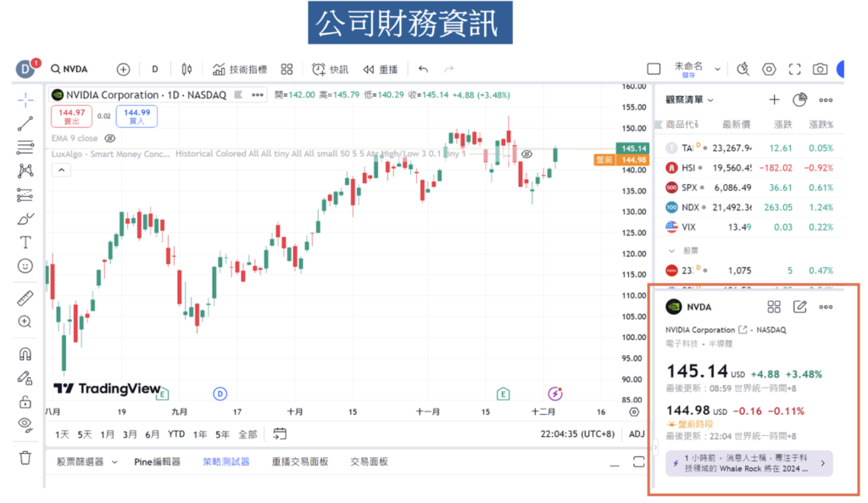Open NVDA details panel more options
868x503 pixels.
[x=826, y=307]
